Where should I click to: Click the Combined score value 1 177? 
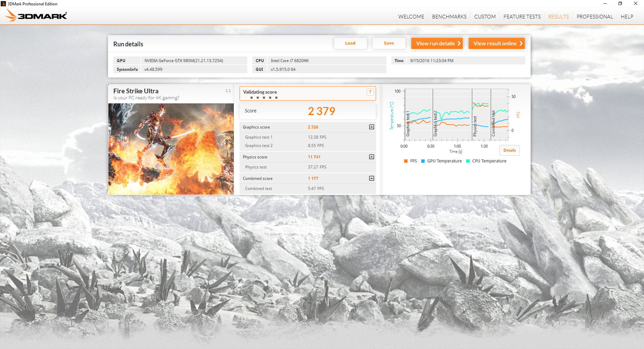(313, 179)
